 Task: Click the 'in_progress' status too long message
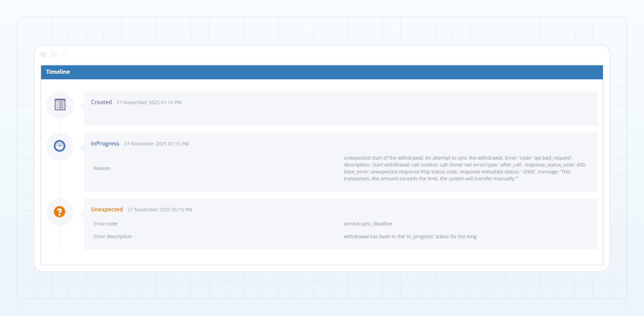coord(410,237)
